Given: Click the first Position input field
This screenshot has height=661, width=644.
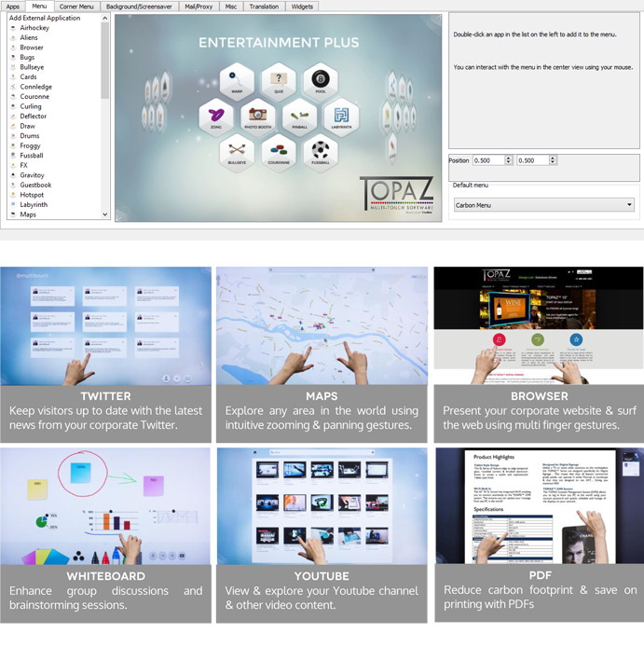Looking at the screenshot, I should (487, 160).
